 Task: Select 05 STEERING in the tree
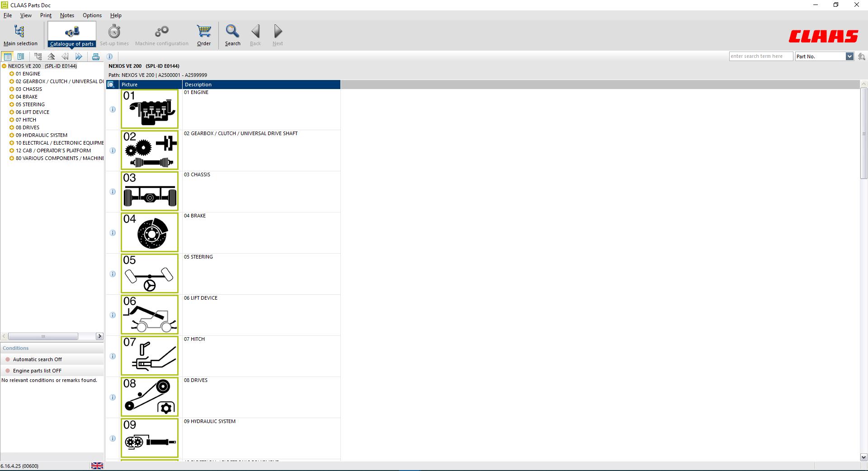tap(30, 104)
